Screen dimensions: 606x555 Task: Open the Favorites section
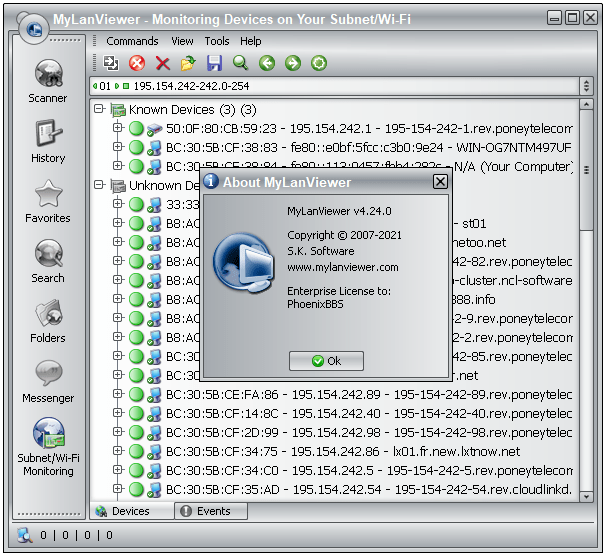(48, 201)
